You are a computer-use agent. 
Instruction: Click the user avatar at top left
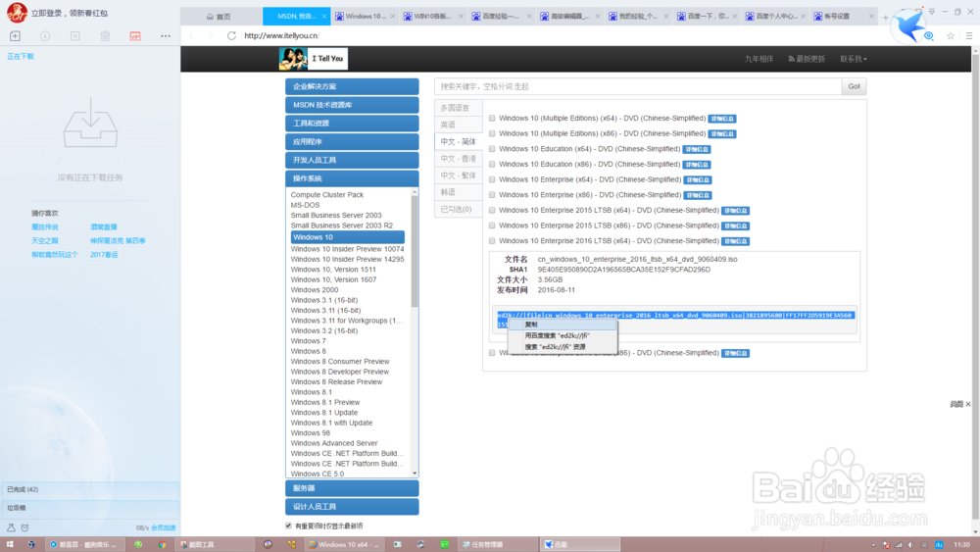17,13
